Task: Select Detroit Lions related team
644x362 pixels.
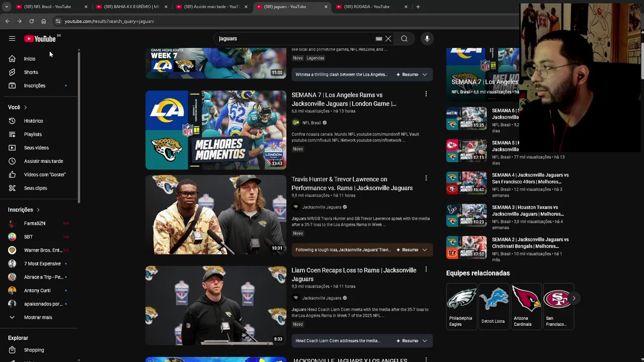Action: [x=493, y=307]
